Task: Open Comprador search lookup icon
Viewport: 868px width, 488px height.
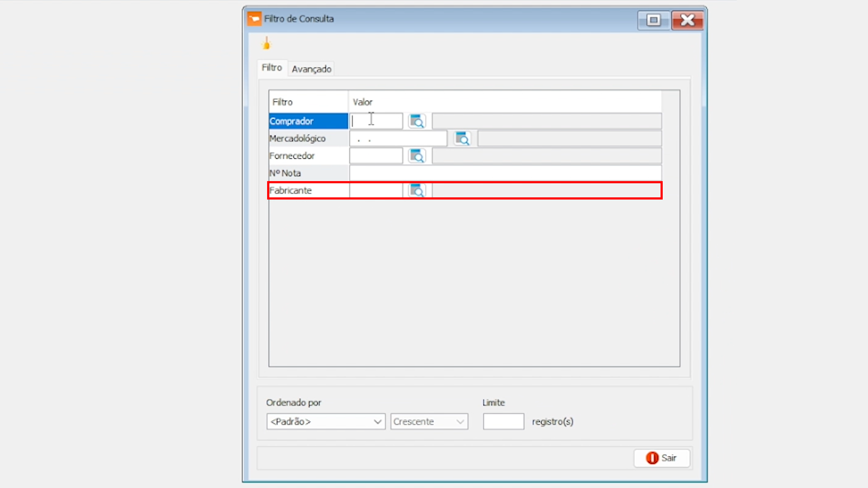Action: tap(417, 121)
